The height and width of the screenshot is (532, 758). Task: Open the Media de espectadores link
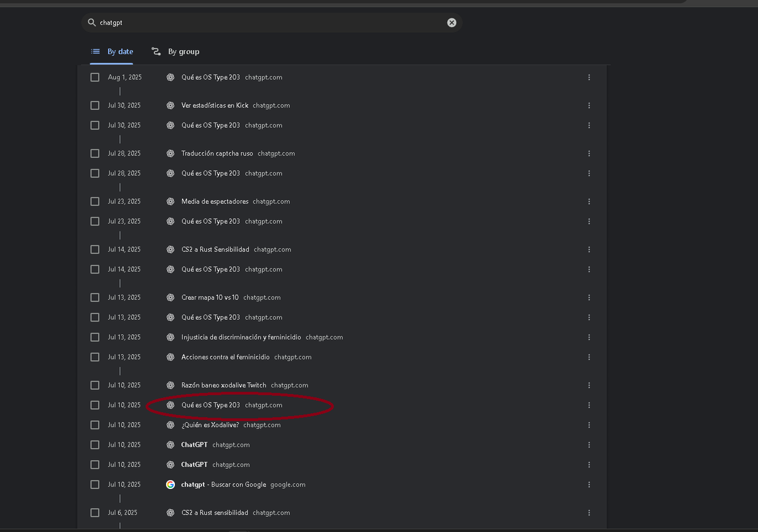(x=215, y=202)
